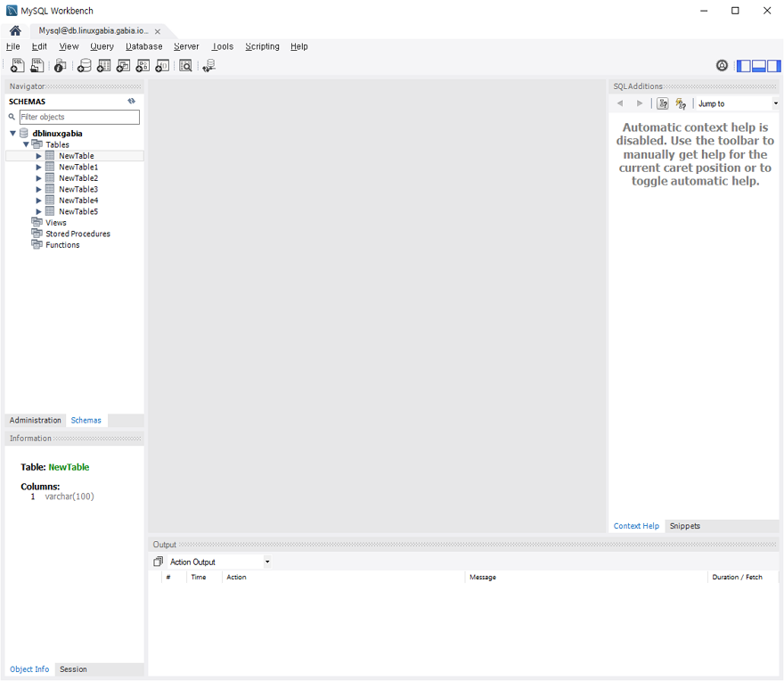Open an SQL script file icon

[37, 66]
